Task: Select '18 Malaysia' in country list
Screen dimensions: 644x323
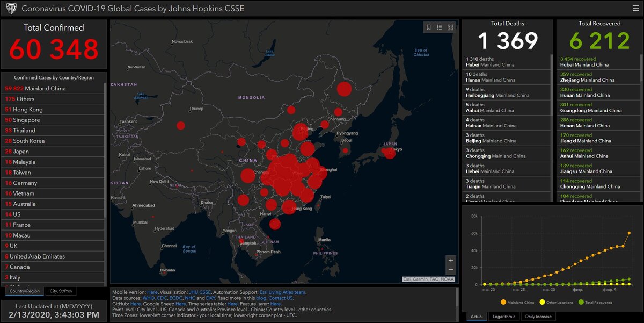Action: 53,162
